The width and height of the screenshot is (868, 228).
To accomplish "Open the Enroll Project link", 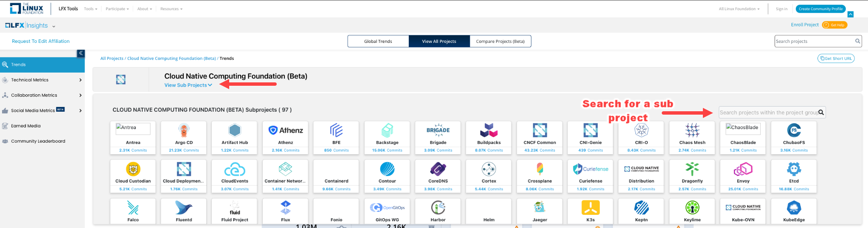I will point(804,25).
